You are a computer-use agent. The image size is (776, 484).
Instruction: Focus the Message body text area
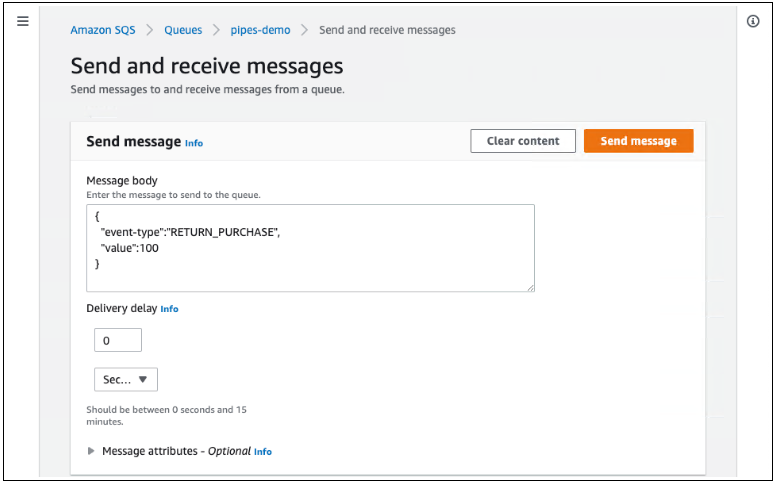(x=310, y=248)
